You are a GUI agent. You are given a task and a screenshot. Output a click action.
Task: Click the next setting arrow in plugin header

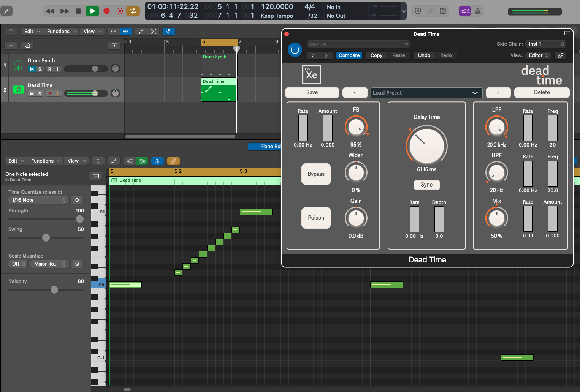(326, 55)
